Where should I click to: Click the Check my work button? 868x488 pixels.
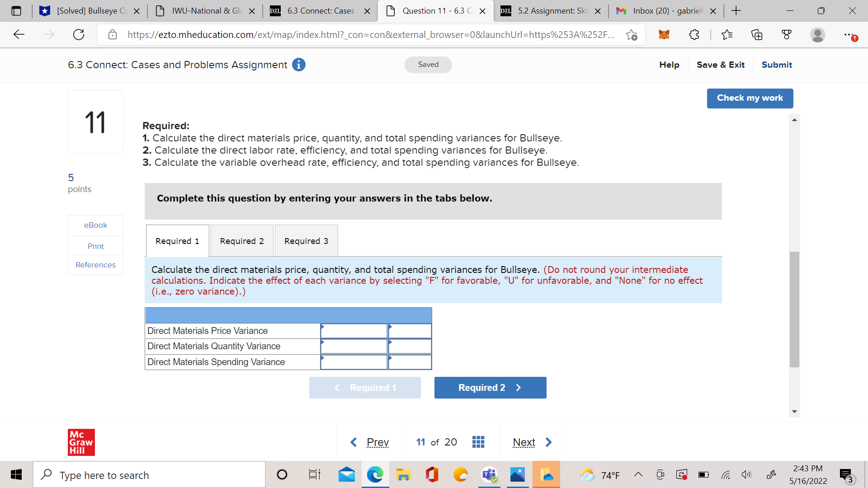point(750,98)
